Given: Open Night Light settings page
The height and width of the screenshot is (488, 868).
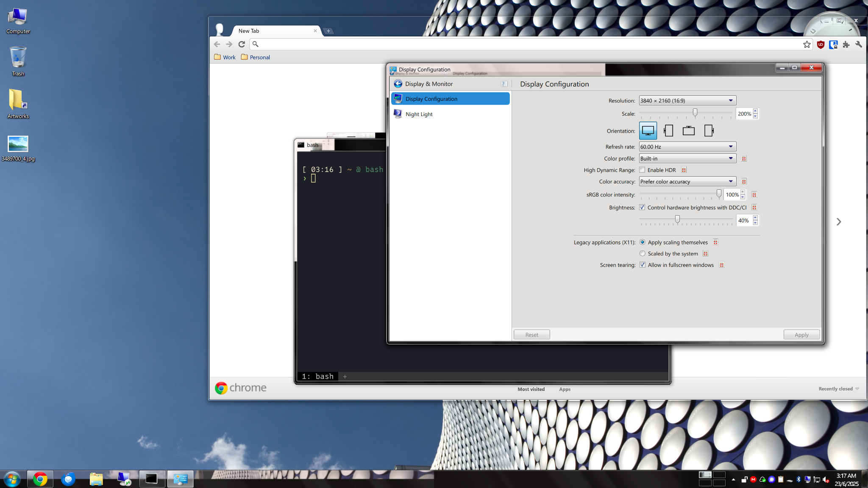Looking at the screenshot, I should pos(419,114).
